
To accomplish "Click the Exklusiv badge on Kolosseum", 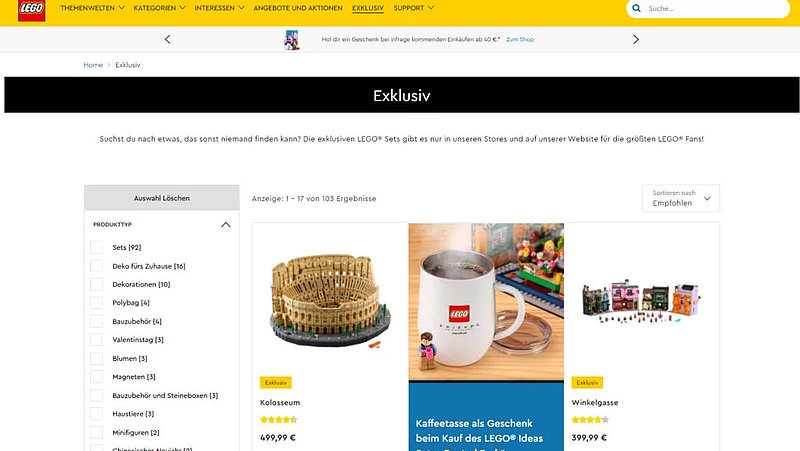I will click(276, 382).
